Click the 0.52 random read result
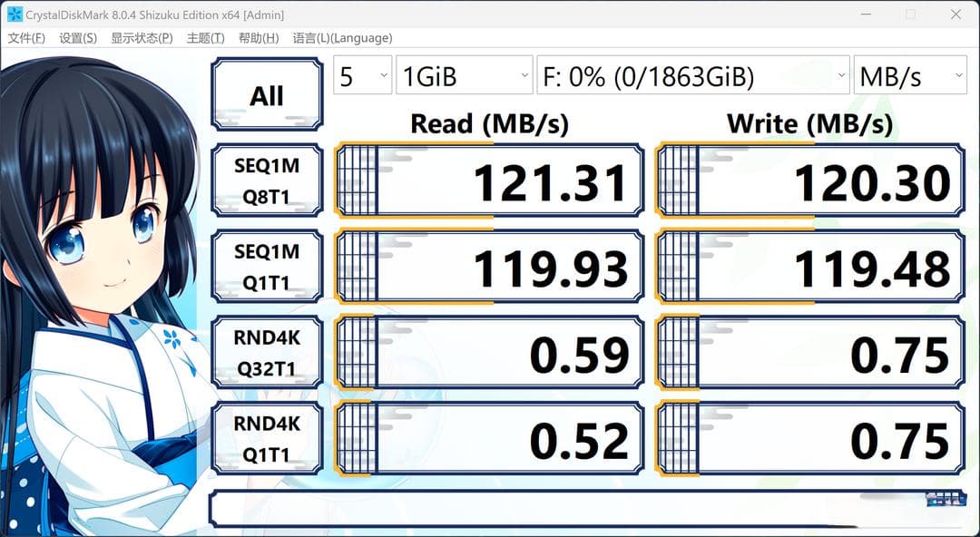 coord(489,438)
